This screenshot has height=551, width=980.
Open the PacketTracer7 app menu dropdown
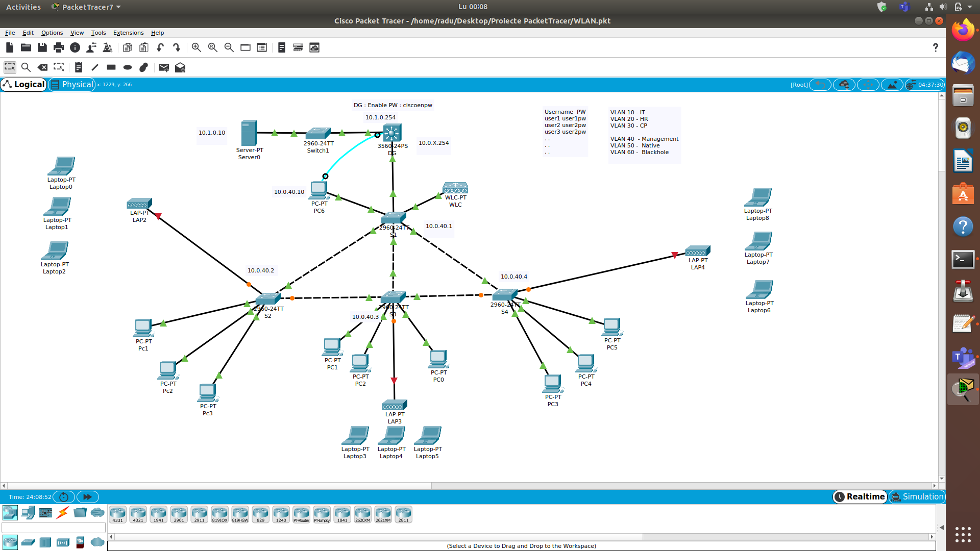(87, 7)
